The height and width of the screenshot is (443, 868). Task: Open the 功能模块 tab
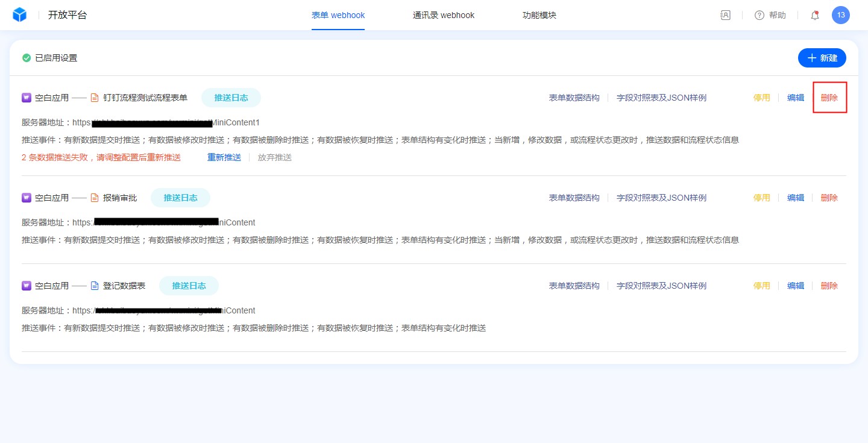(x=539, y=15)
